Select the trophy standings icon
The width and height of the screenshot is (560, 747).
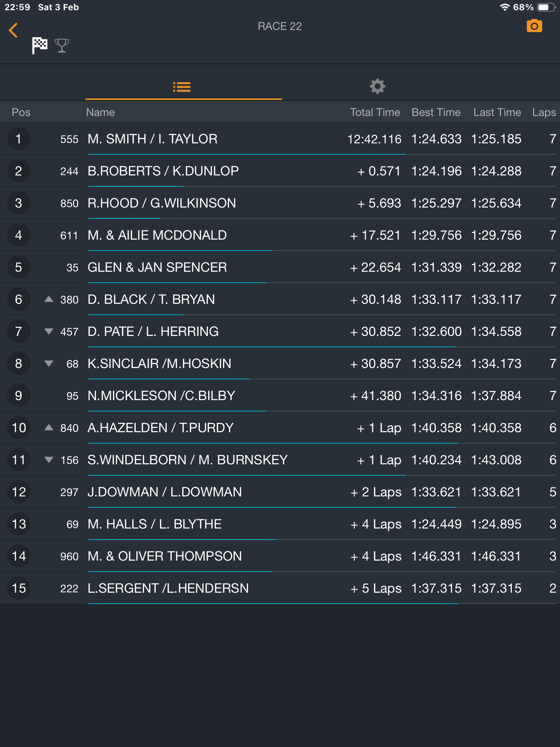62,46
